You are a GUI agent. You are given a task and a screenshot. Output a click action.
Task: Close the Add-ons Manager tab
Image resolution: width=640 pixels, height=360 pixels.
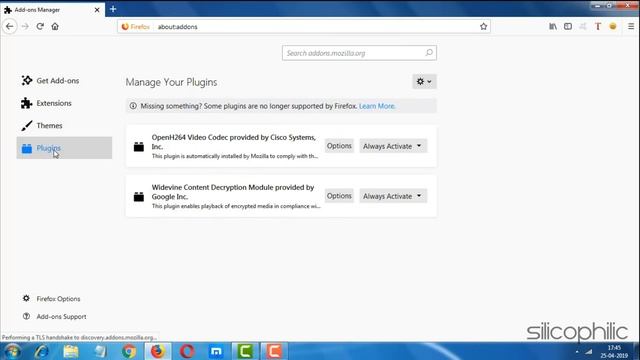[x=97, y=10]
